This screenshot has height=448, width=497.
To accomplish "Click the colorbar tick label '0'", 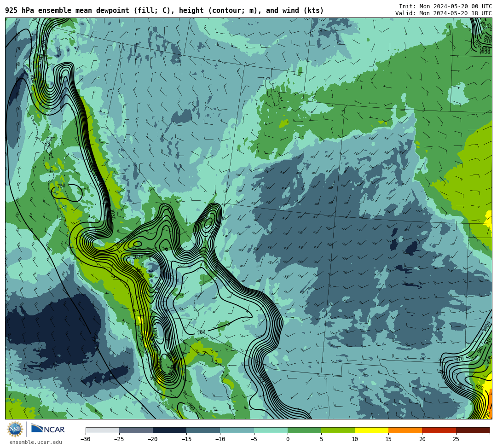I will pos(288,439).
